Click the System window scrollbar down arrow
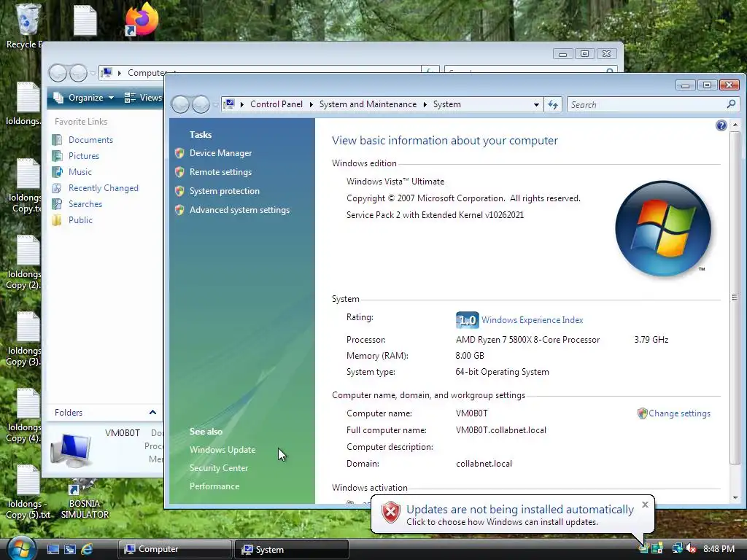Image resolution: width=747 pixels, height=560 pixels. (x=735, y=497)
